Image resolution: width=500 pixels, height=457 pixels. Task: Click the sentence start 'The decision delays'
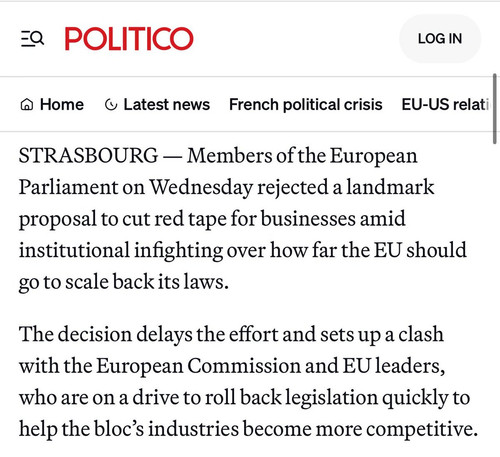point(105,334)
